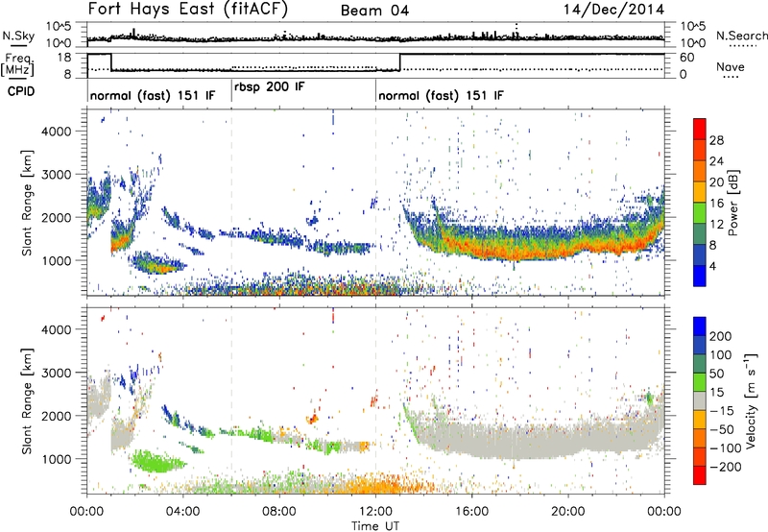Click the 'CPID' row label
The height and width of the screenshot is (532, 768).
pyautogui.click(x=21, y=91)
